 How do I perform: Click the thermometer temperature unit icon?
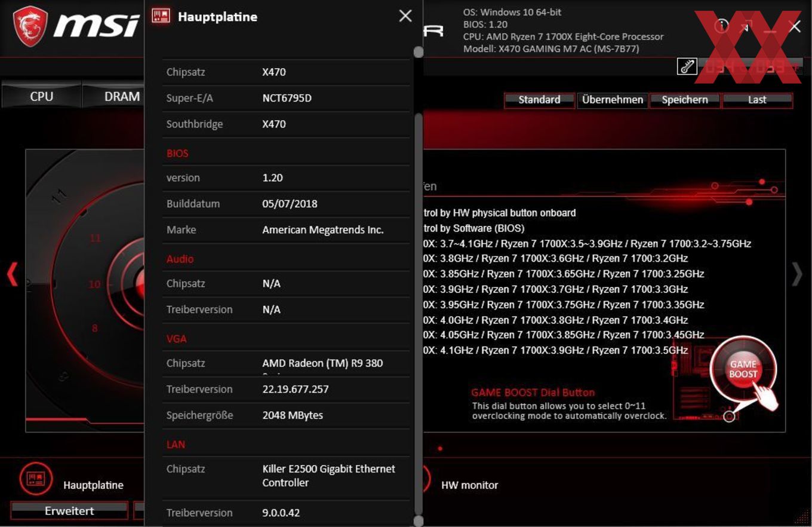pyautogui.click(x=687, y=66)
